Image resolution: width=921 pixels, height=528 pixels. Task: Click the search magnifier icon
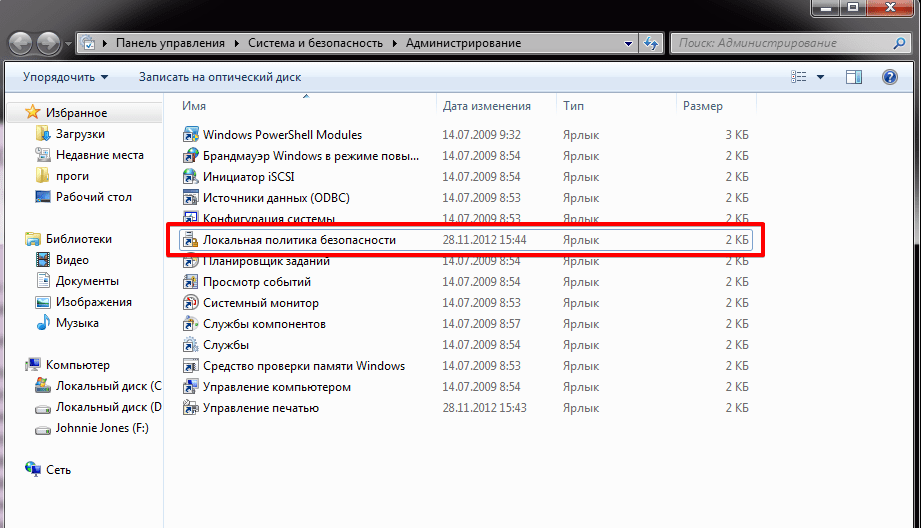tap(899, 43)
